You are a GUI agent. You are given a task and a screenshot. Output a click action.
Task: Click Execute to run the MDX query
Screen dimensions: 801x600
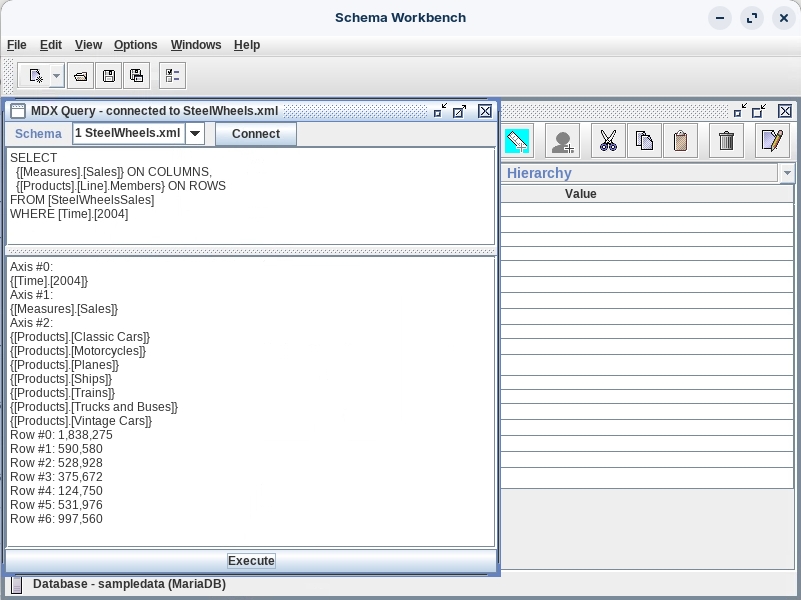(251, 561)
